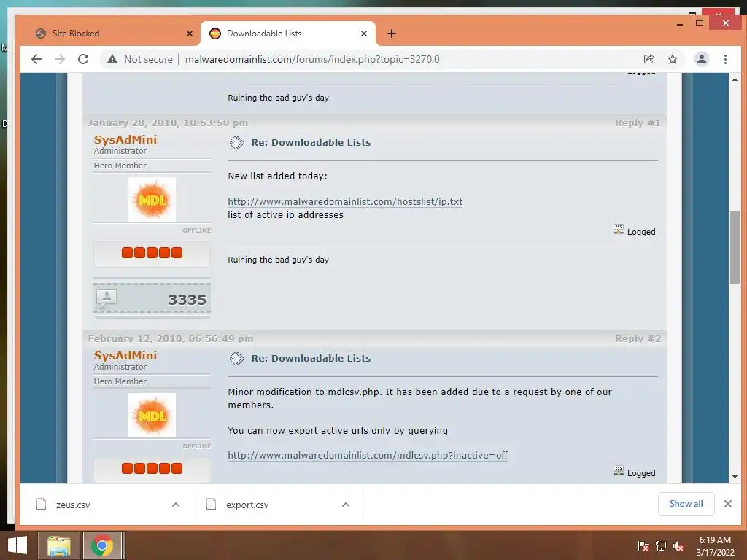The width and height of the screenshot is (747, 560).
Task: Reload the current page
Action: [x=83, y=59]
